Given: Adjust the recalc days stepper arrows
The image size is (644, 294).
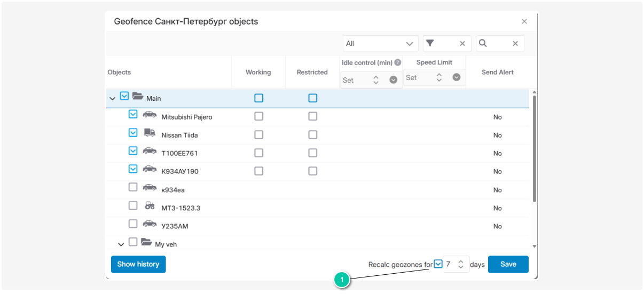Looking at the screenshot, I should (x=461, y=264).
